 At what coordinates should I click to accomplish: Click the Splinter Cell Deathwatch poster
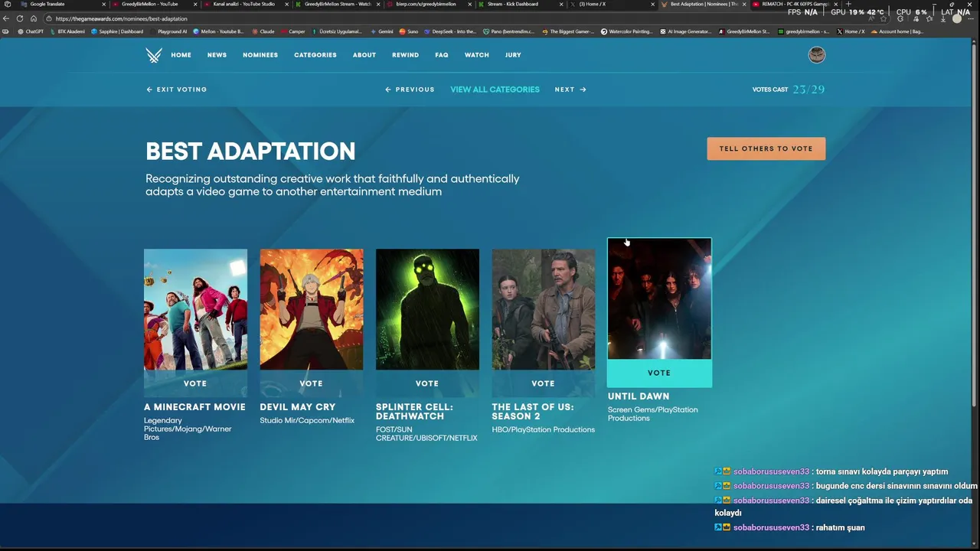coord(427,309)
